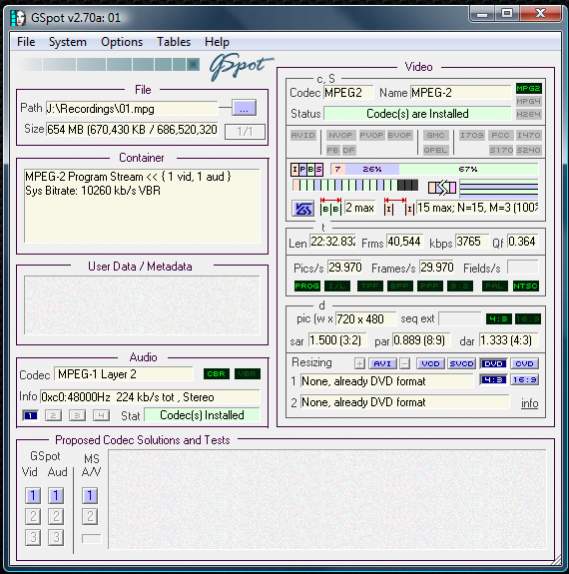
Task: Click 'Sys Bitrate: 10260 kb/s VBR' text
Action: click(93, 190)
